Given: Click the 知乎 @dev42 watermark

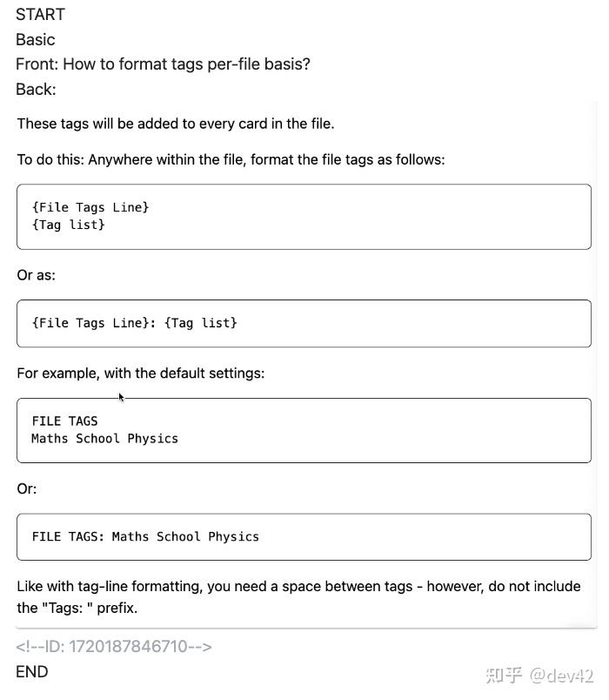Looking at the screenshot, I should pyautogui.click(x=539, y=676).
